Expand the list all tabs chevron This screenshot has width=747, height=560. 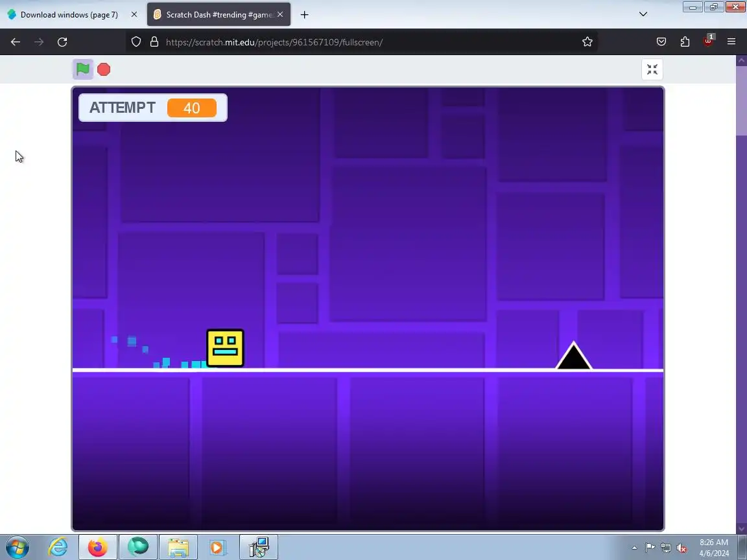tap(643, 14)
